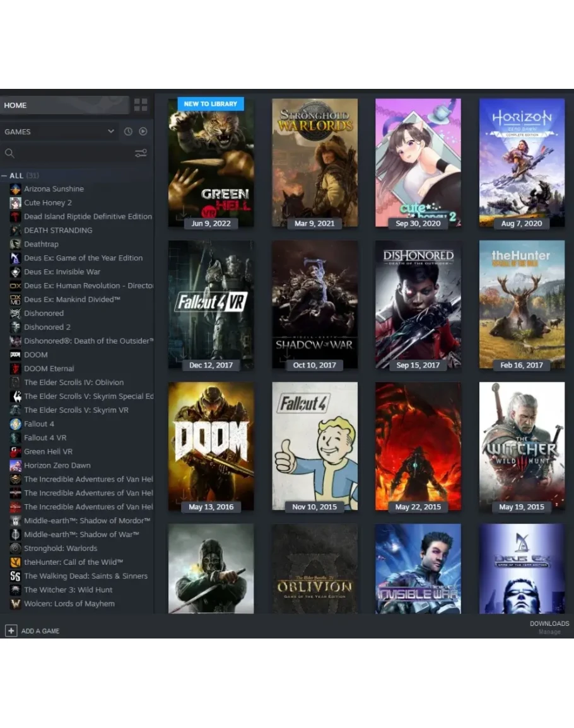Toggle the ready-to-play filter icon
Viewport: 574px width, 728px height.
[143, 132]
